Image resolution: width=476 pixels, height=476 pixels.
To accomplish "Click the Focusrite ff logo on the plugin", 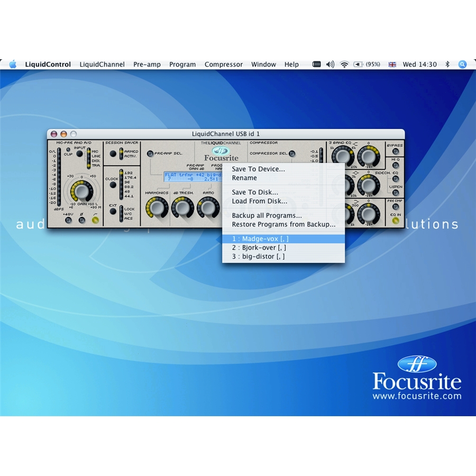I will coord(221,150).
